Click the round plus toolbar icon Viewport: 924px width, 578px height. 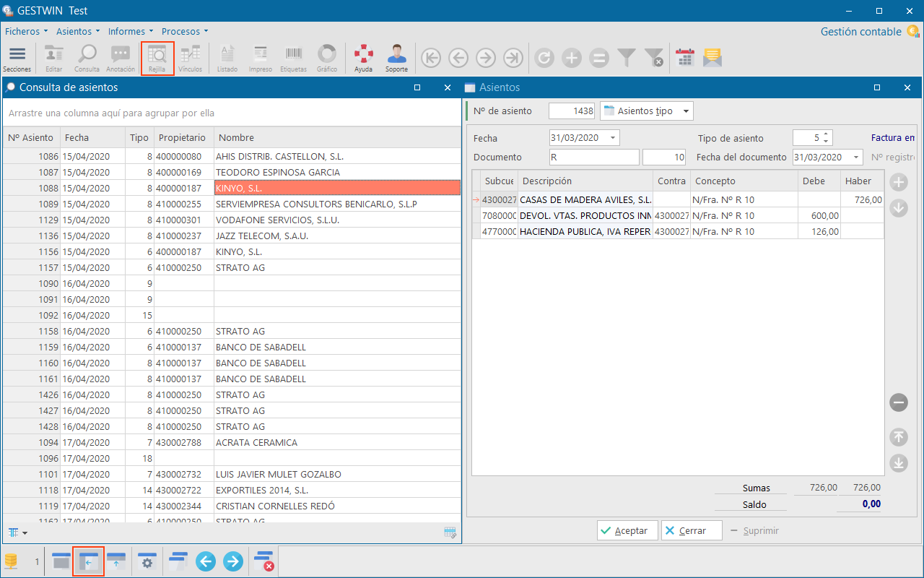click(x=572, y=58)
